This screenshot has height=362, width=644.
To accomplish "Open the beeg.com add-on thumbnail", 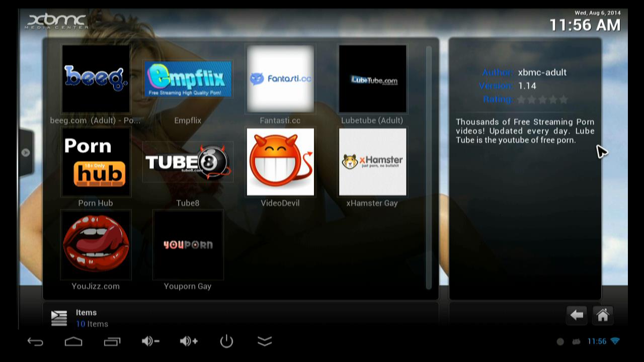I will point(96,78).
